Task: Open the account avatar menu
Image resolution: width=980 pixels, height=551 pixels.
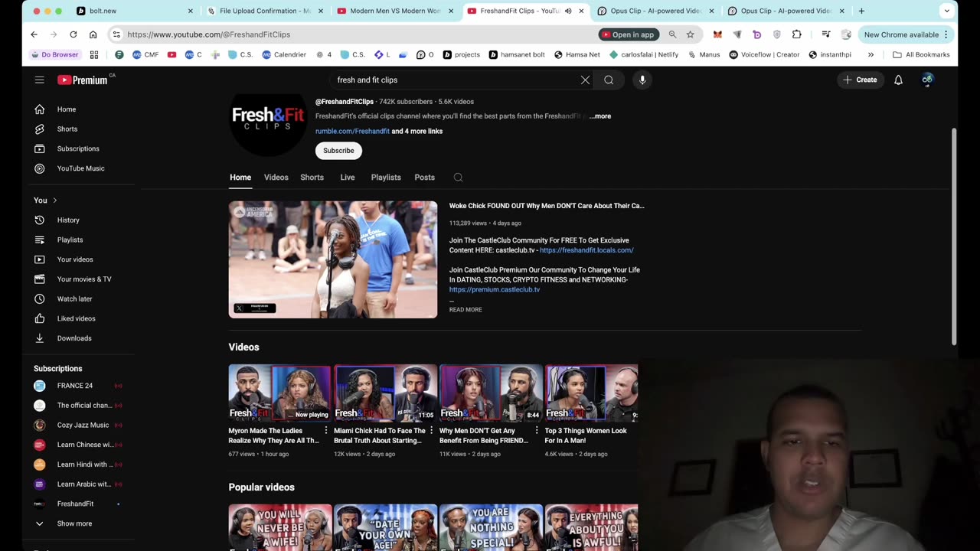Action: [x=927, y=80]
